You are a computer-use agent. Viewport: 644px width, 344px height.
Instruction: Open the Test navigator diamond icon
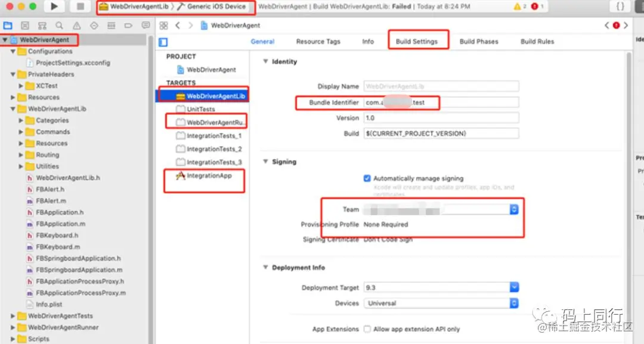pos(94,26)
